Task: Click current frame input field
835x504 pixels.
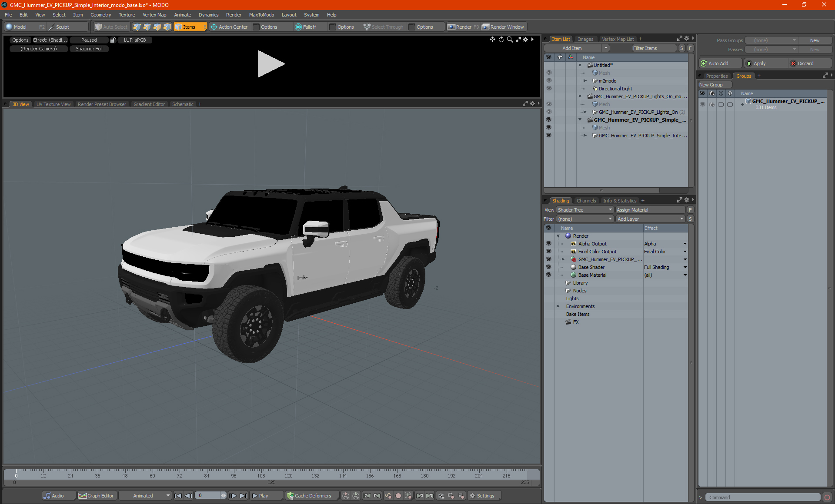Action: coord(208,496)
